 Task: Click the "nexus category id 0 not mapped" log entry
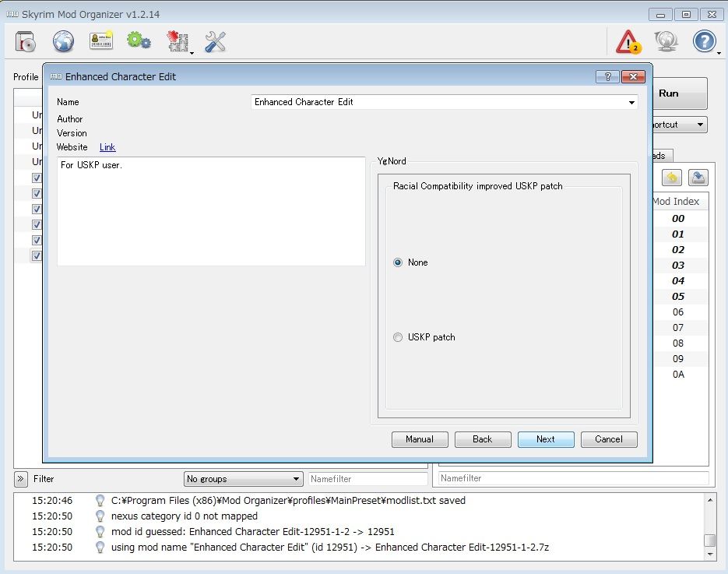tap(185, 516)
